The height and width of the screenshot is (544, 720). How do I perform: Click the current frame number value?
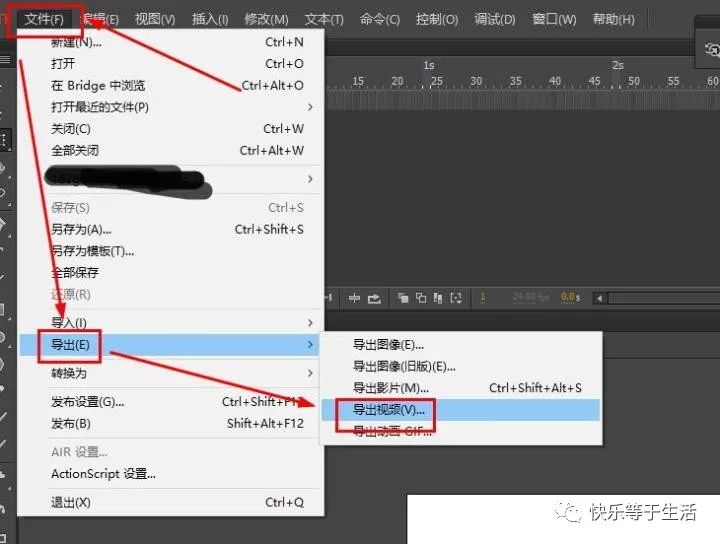tap(483, 297)
